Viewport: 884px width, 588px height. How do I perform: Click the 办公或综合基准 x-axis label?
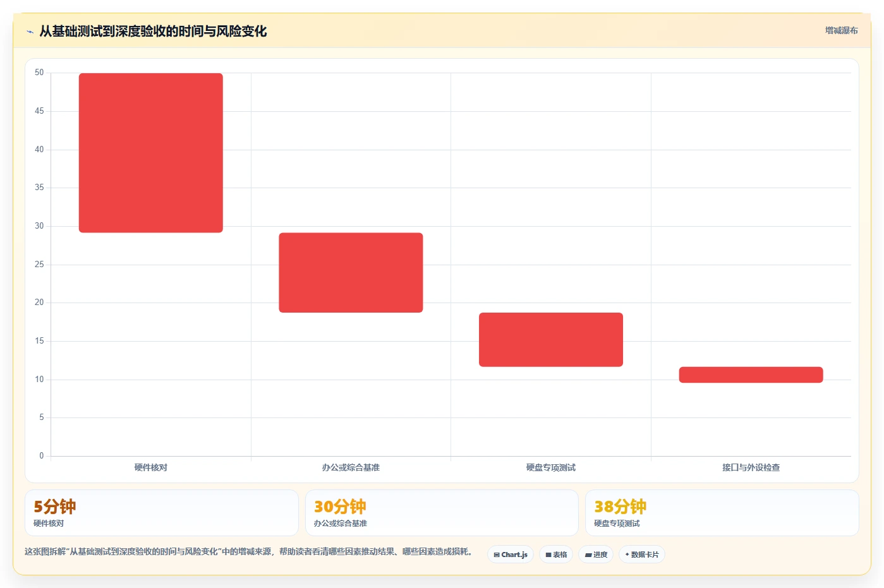pos(351,467)
